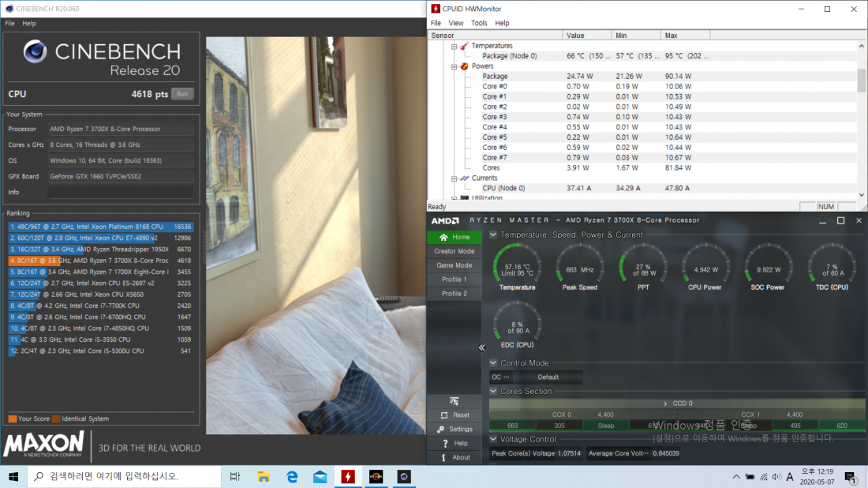Click the HWMonitor title bar app icon
This screenshot has height=488, width=868.
pyautogui.click(x=436, y=9)
